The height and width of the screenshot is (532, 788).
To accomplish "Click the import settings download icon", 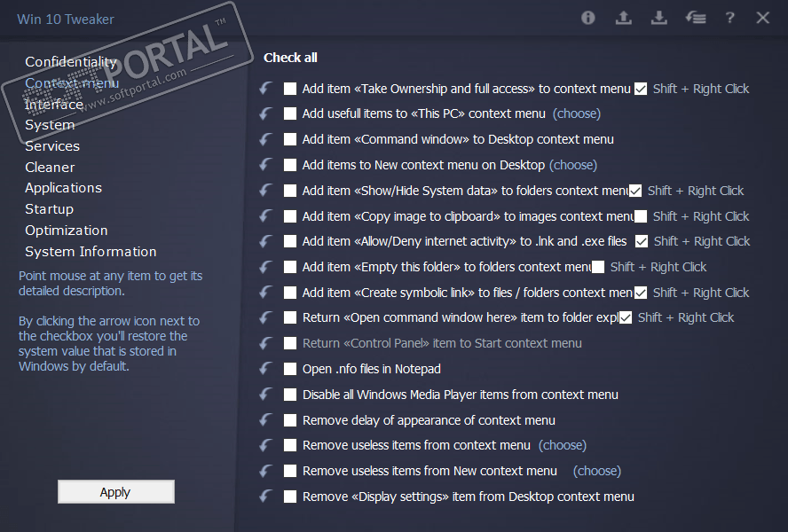I will [659, 19].
